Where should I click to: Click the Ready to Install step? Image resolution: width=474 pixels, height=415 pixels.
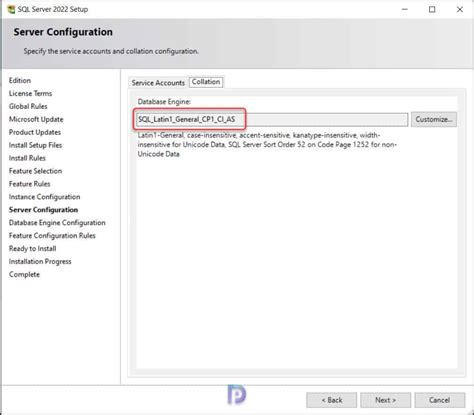click(x=32, y=249)
